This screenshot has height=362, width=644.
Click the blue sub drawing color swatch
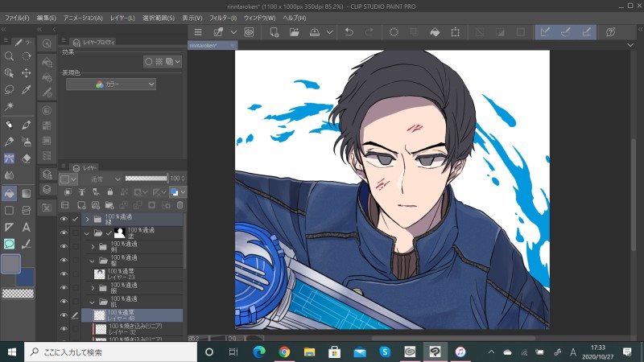pyautogui.click(x=25, y=278)
